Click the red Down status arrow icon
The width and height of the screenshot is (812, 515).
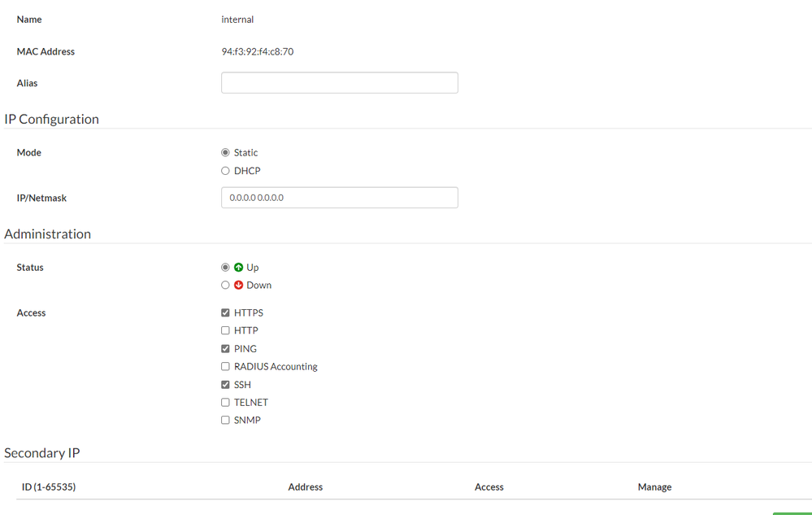coord(239,286)
